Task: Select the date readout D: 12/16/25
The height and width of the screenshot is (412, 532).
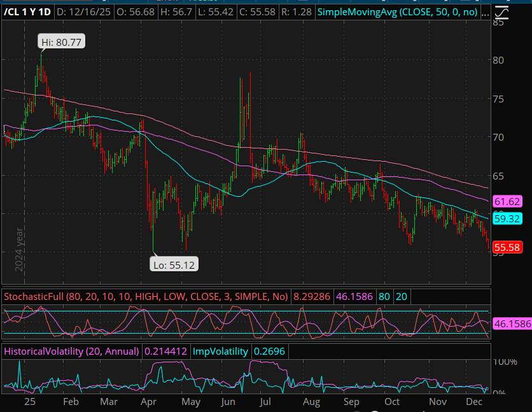Action: (83, 12)
